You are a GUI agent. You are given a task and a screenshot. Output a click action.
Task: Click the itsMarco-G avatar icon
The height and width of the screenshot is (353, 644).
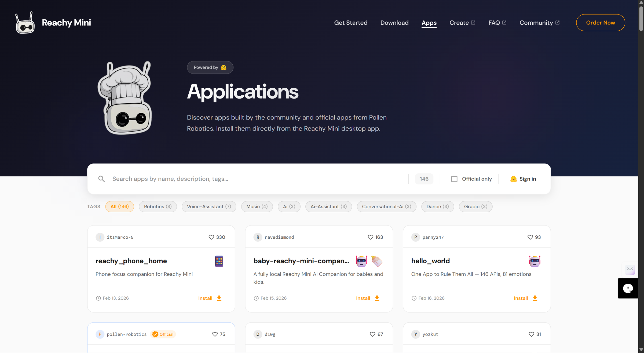tap(100, 237)
